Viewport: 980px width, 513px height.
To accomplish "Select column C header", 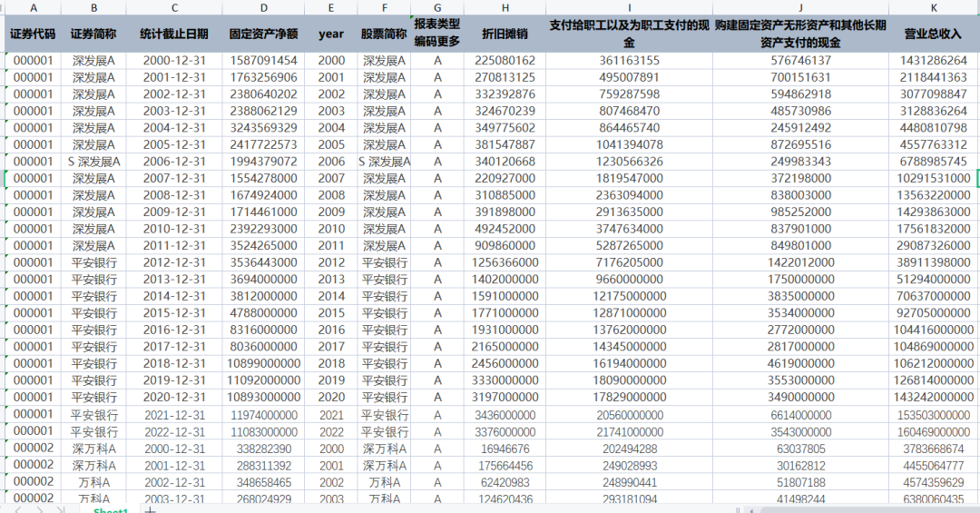I will (x=174, y=7).
